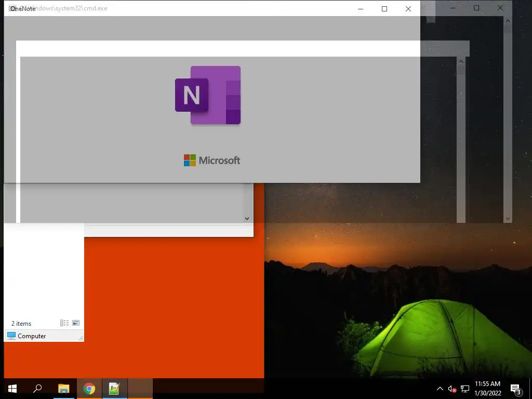Minimize the OneNote window
The image size is (532, 399).
point(361,9)
